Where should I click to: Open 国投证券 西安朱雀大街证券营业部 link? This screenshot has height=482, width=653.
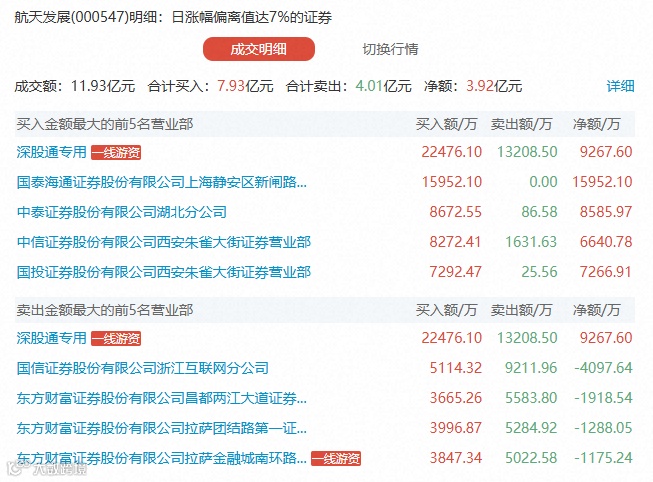(164, 272)
